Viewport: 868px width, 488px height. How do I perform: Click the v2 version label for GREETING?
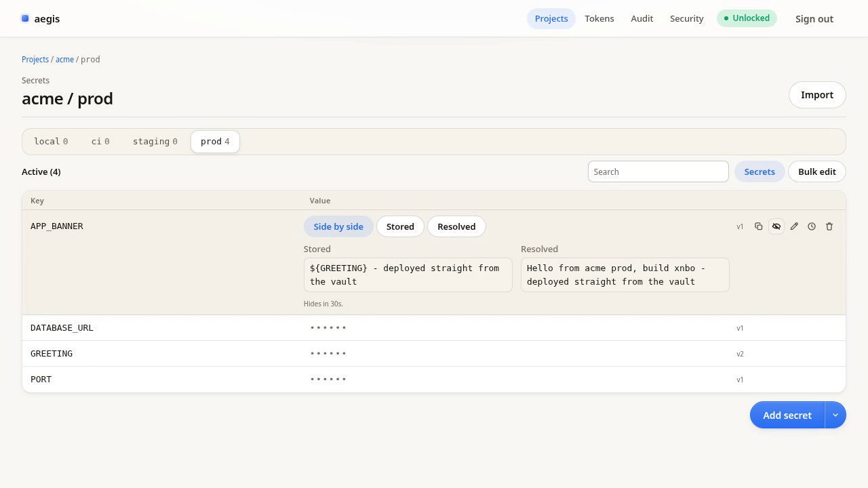[740, 354]
